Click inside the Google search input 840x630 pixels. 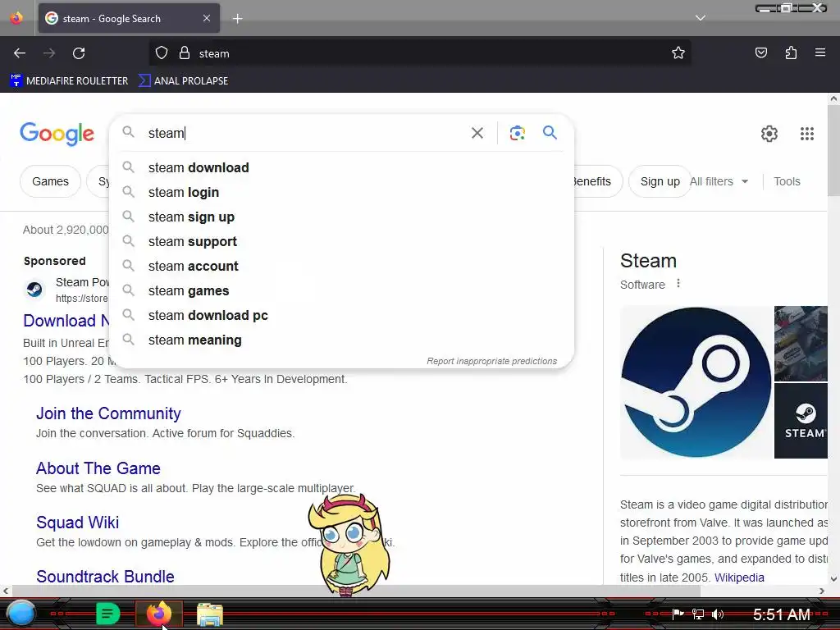303,133
